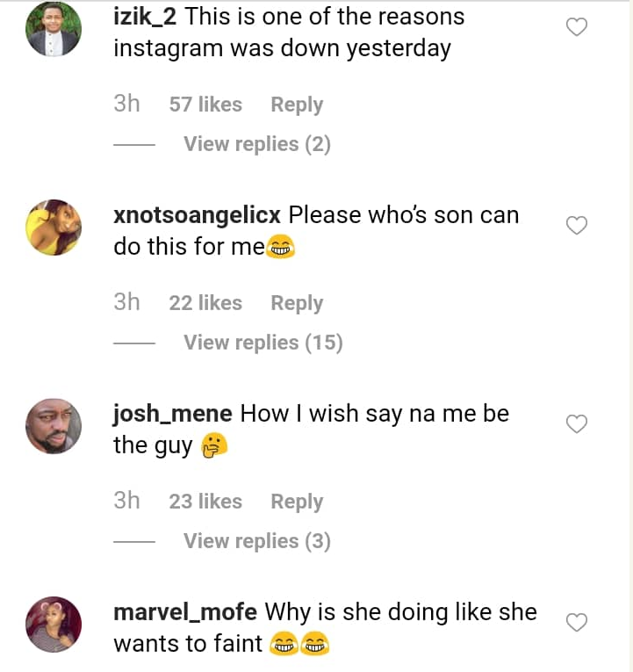Image resolution: width=633 pixels, height=672 pixels.
Task: Open the josh_mene username link
Action: point(173,414)
